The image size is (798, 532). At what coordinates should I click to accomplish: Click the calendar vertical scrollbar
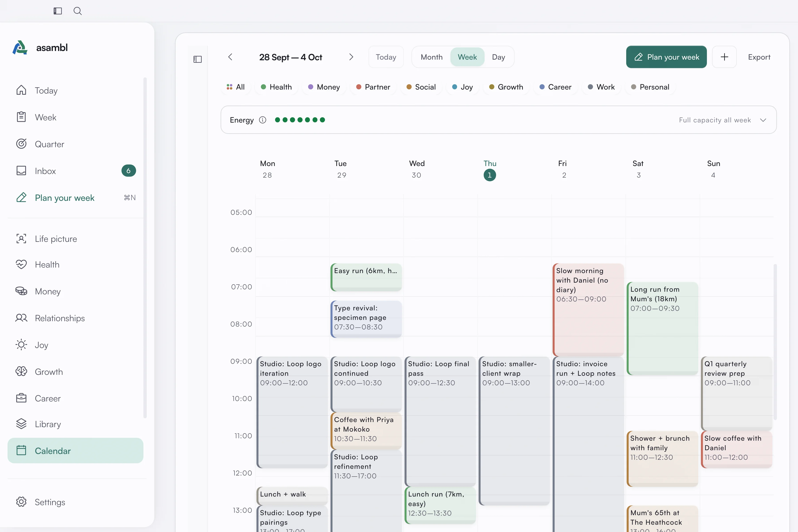[x=775, y=342]
